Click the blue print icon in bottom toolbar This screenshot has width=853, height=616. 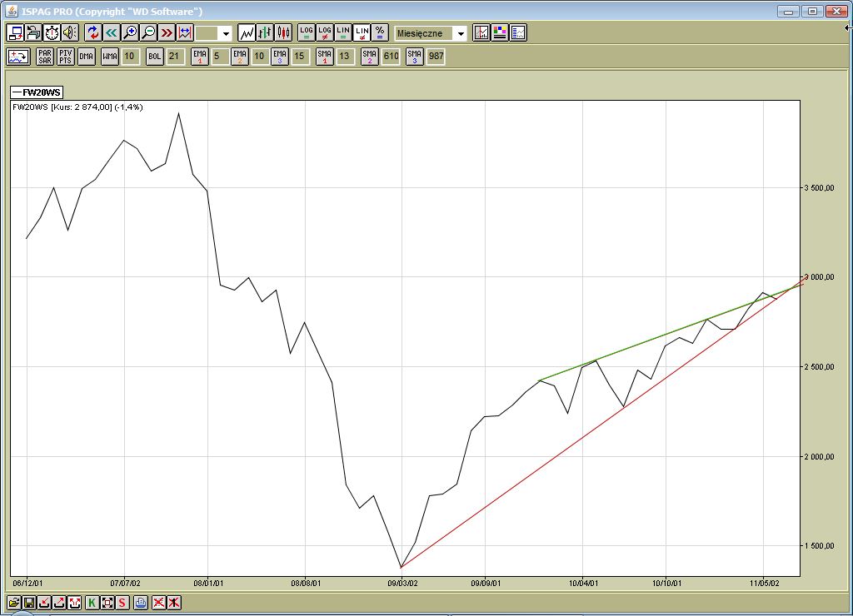click(x=140, y=603)
